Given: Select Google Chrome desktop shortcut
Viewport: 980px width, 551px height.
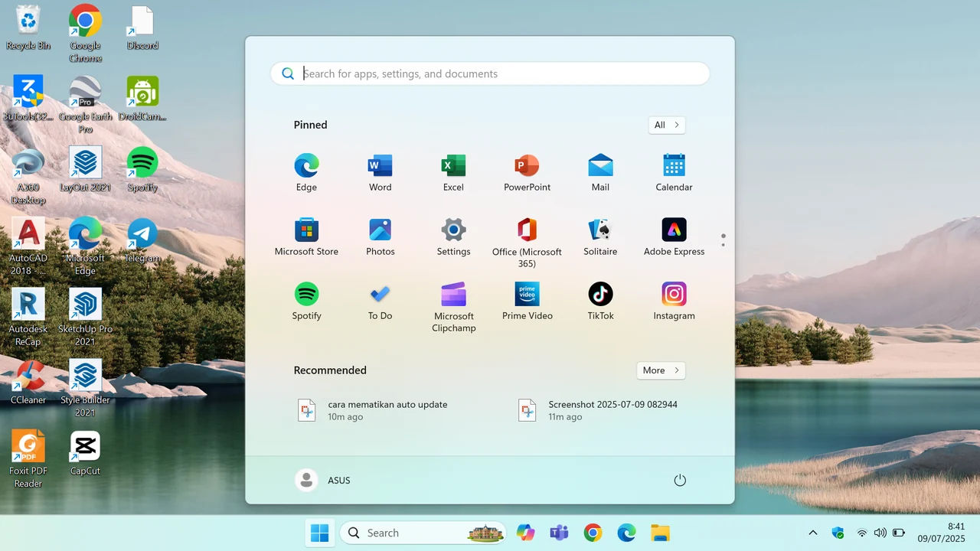Looking at the screenshot, I should (85, 33).
